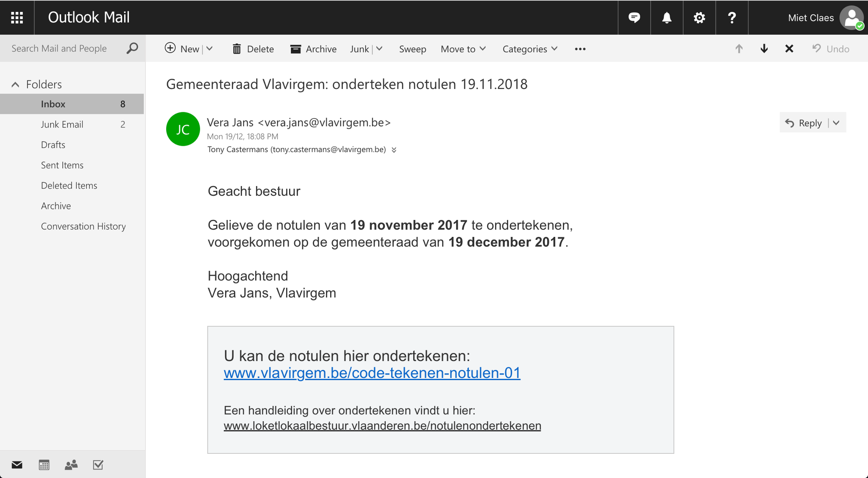868x478 pixels.
Task: Click the Delete button in toolbar
Action: pos(253,49)
